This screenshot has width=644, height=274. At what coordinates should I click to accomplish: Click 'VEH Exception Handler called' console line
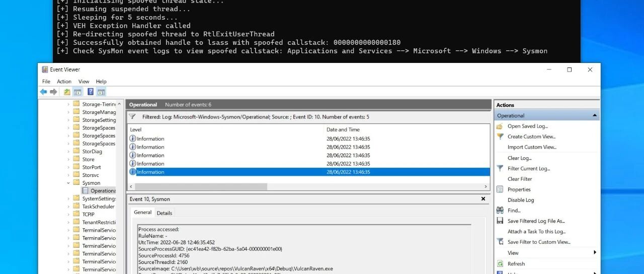click(124, 26)
